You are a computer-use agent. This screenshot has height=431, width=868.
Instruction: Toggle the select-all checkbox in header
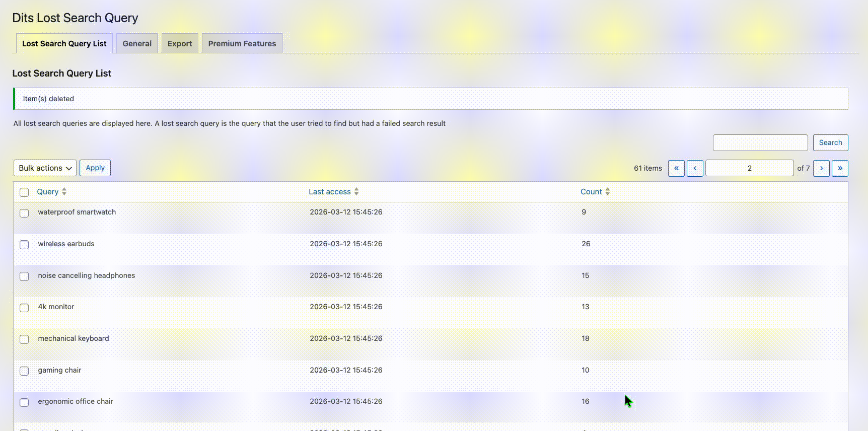pos(24,192)
